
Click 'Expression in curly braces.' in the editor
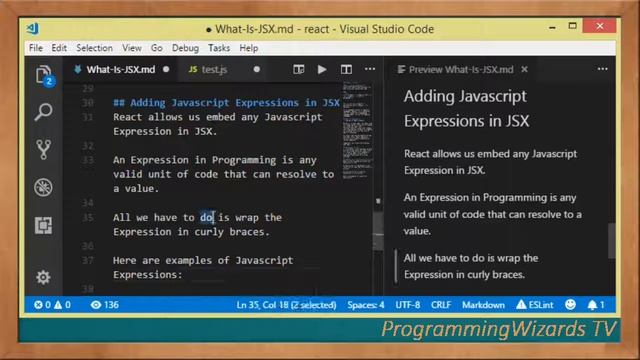[191, 231]
